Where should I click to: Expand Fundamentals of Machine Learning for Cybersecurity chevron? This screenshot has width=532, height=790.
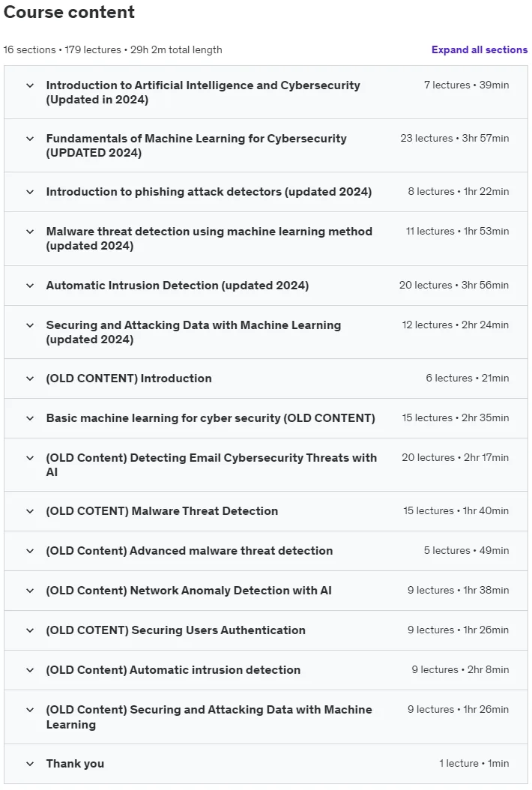coord(30,139)
